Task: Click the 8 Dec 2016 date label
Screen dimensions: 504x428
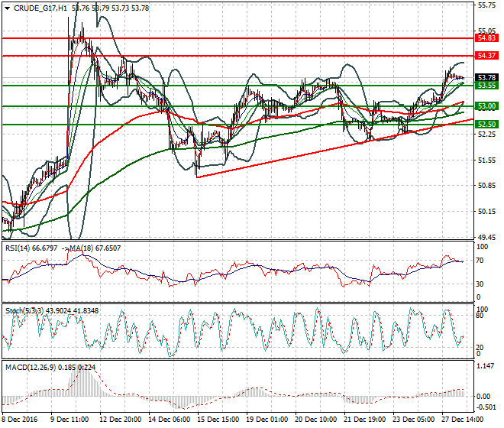Action: (x=20, y=420)
